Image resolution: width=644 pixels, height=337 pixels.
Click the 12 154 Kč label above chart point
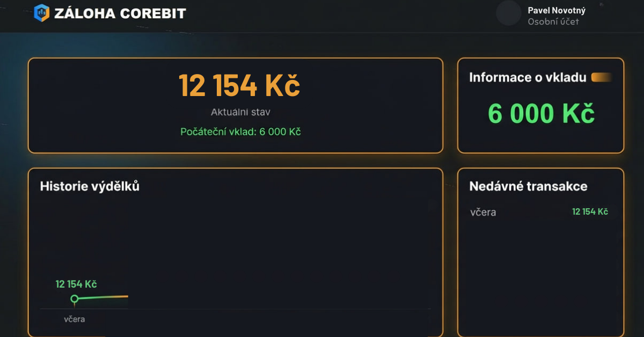click(76, 284)
